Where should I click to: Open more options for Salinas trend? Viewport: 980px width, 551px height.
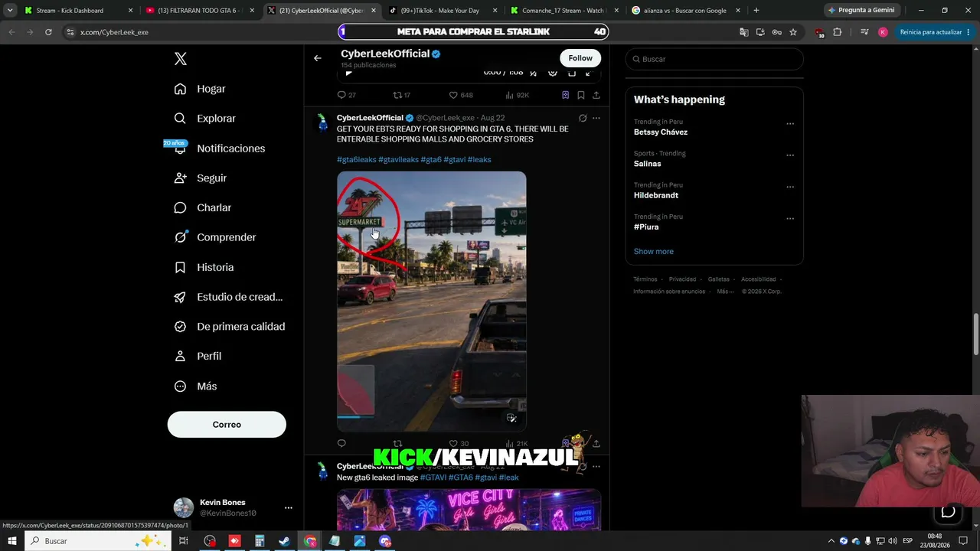pos(790,155)
